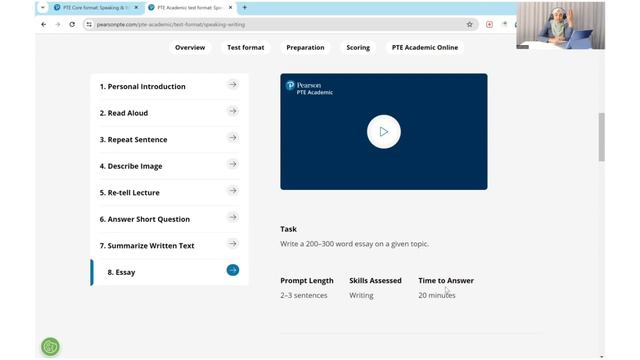Bookmark this page with the star icon
Screen dimensions: 640x360
469,24
